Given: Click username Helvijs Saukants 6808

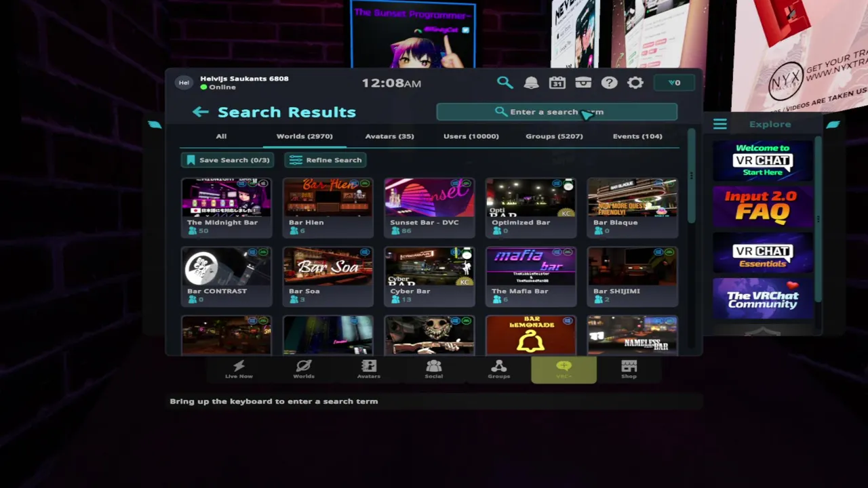Looking at the screenshot, I should pyautogui.click(x=244, y=79).
